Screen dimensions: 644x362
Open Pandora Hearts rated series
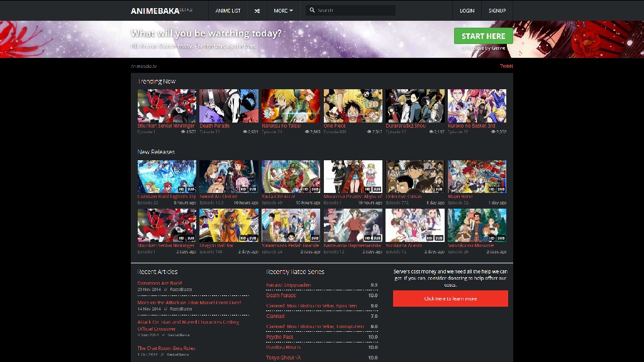point(284,347)
